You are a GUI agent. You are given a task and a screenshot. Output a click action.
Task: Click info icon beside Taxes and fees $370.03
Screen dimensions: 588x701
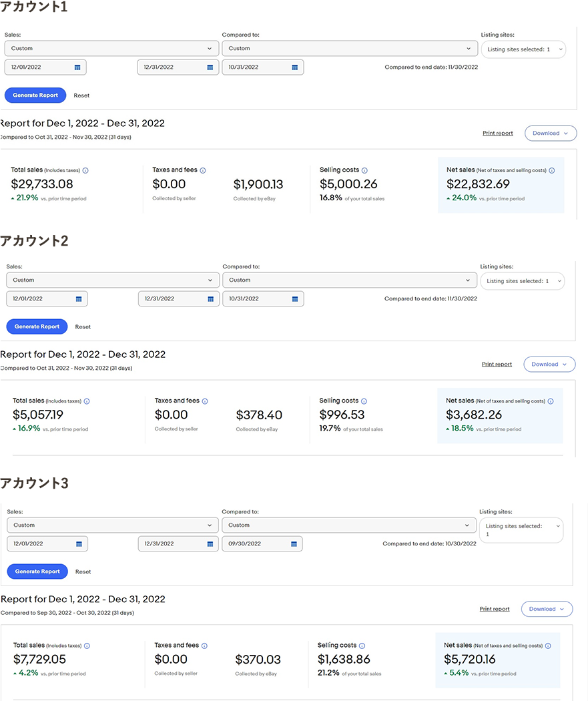coord(204,646)
